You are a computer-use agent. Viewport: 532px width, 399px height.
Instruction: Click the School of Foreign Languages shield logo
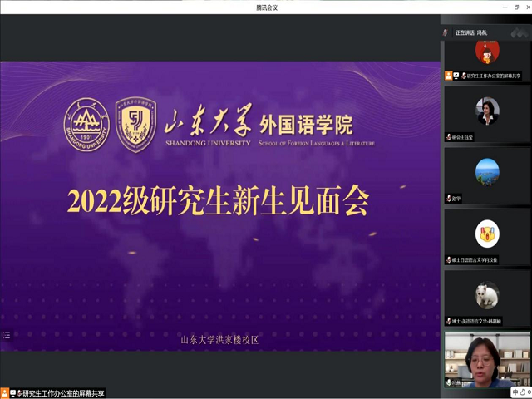[135, 124]
